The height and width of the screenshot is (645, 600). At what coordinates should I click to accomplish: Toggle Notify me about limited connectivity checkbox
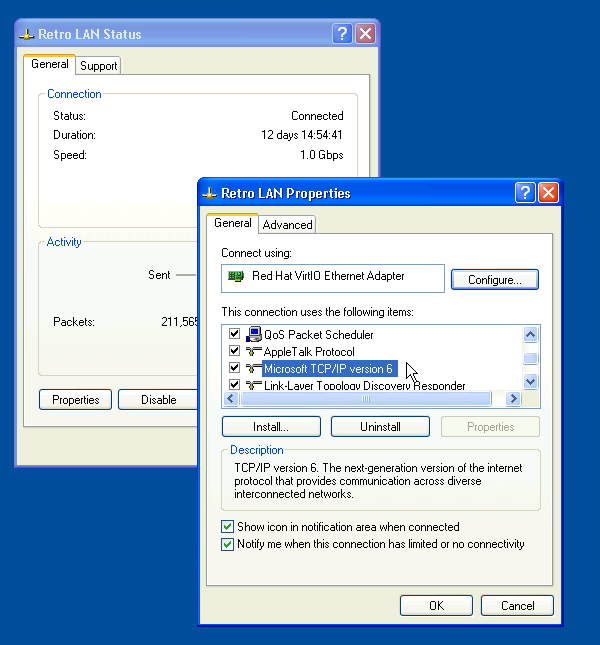(x=227, y=544)
